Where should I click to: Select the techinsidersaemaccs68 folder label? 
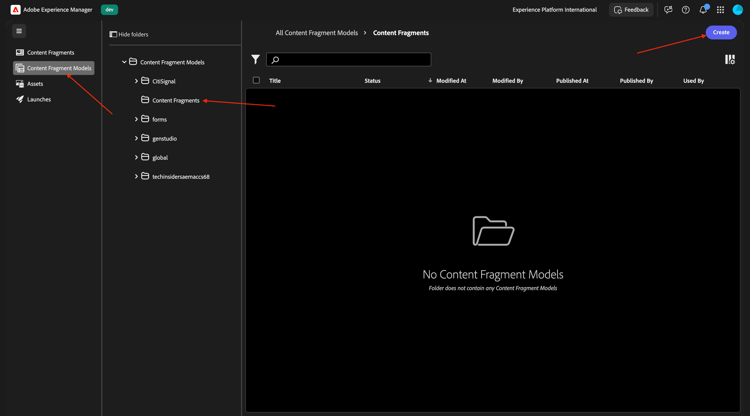181,177
